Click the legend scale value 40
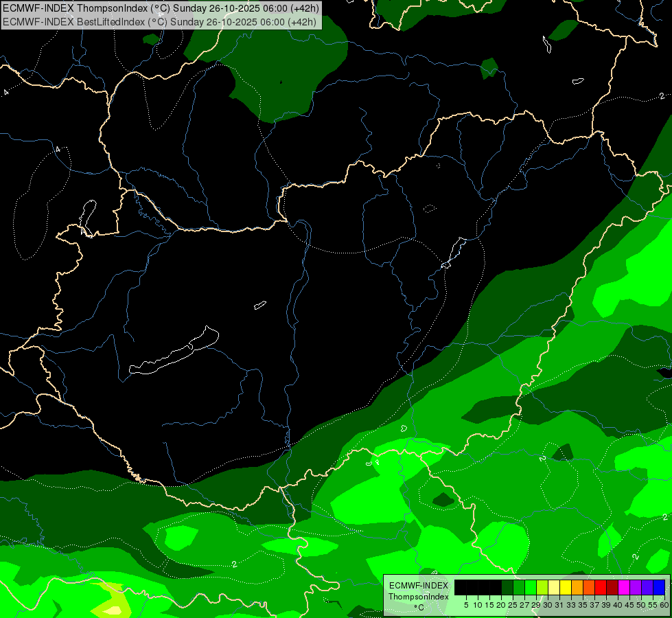This screenshot has height=618, width=672. click(x=618, y=605)
